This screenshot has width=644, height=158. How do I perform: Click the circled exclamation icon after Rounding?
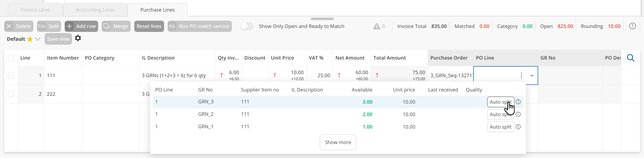632,26
